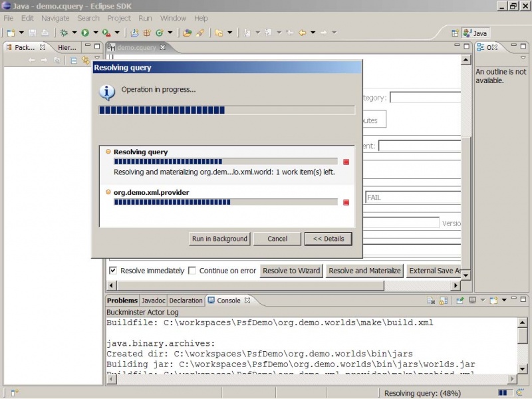Click the Display Selected Console icon
The image size is (532, 399).
473,301
